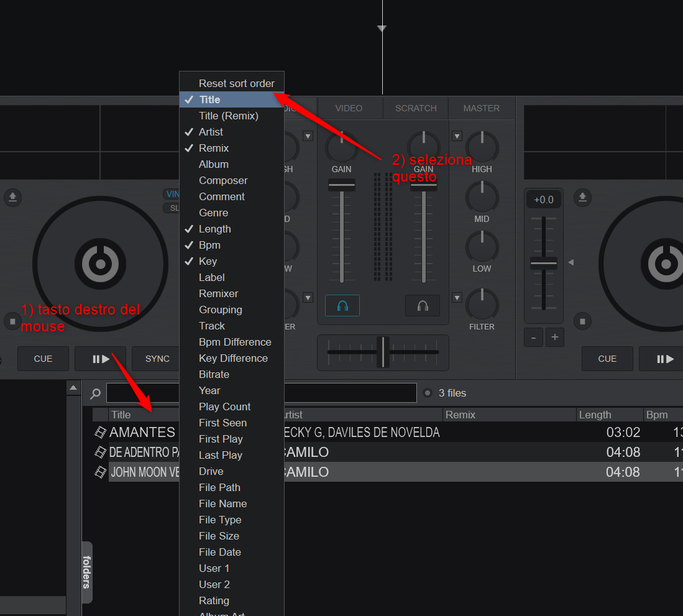Enable the Album column
The height and width of the screenshot is (616, 683).
pos(232,164)
